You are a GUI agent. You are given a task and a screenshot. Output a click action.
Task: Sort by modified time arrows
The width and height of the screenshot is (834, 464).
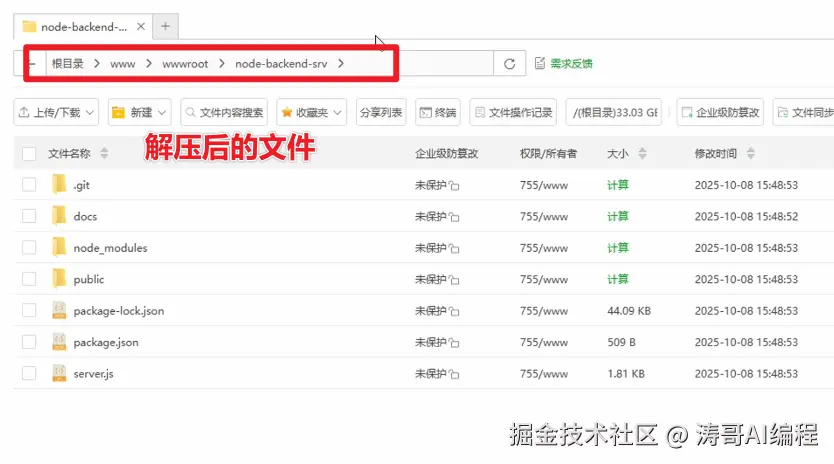click(750, 154)
